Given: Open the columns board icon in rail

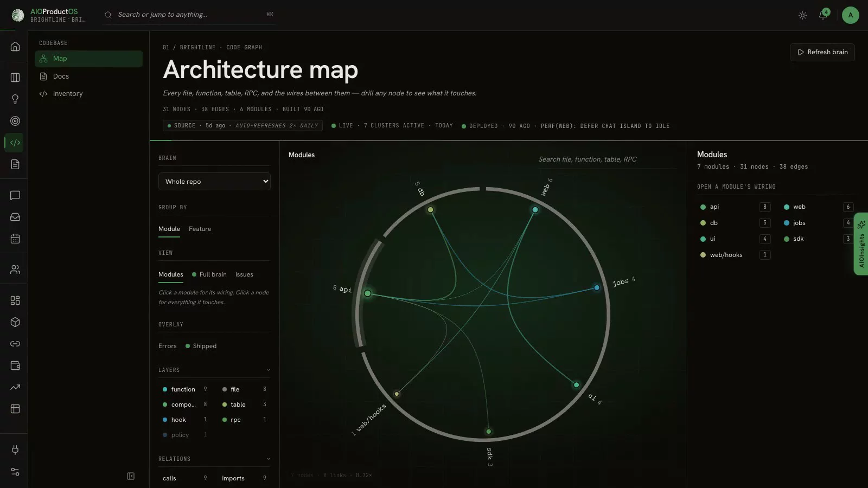Looking at the screenshot, I should (15, 78).
